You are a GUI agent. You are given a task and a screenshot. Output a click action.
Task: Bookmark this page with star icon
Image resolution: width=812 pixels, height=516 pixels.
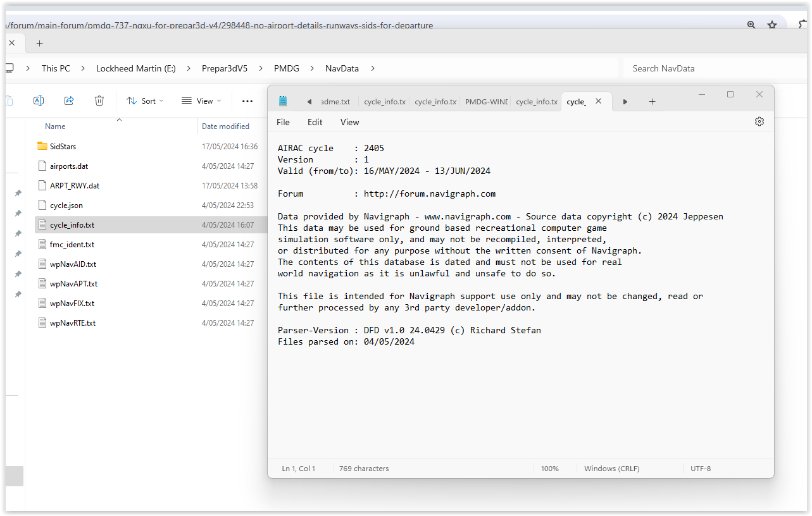[772, 25]
